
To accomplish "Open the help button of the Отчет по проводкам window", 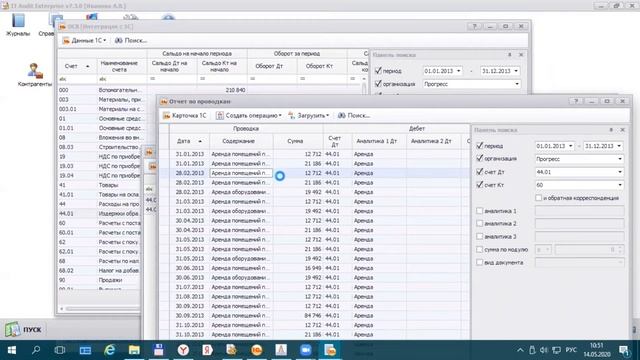I will pos(576,101).
